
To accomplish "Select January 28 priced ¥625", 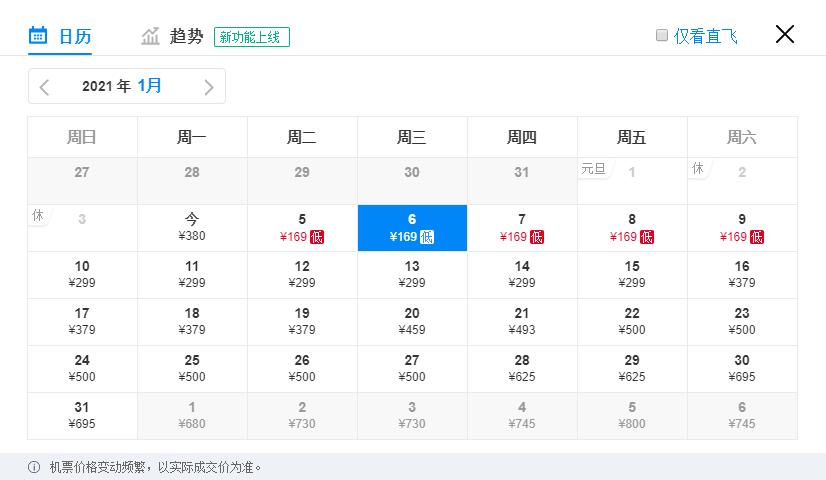I will (x=522, y=368).
